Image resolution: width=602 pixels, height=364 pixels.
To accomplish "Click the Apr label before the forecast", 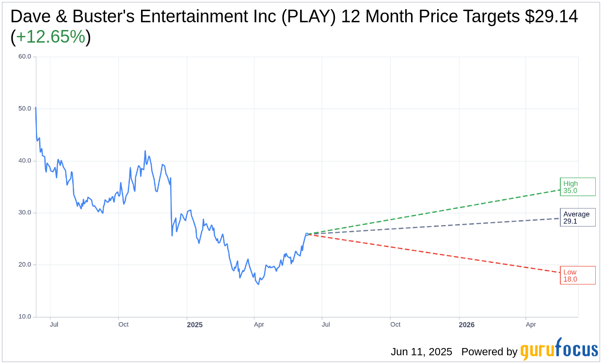I will [x=259, y=324].
